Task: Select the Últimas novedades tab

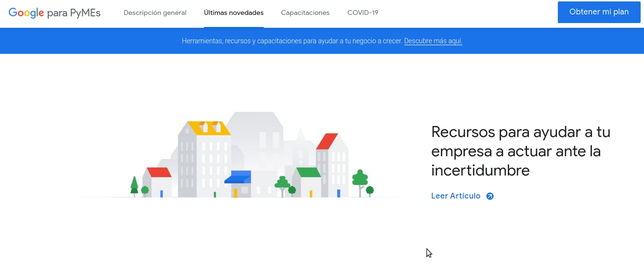Action: [x=233, y=13]
